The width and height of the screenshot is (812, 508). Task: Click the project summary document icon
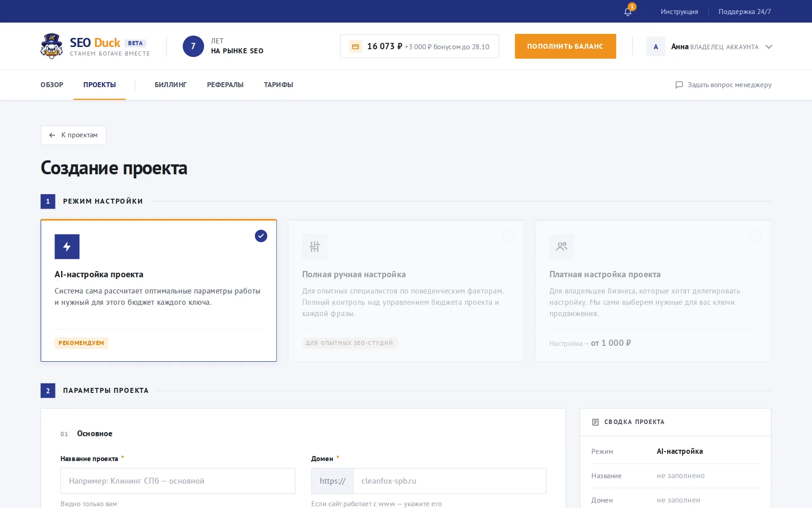point(595,422)
